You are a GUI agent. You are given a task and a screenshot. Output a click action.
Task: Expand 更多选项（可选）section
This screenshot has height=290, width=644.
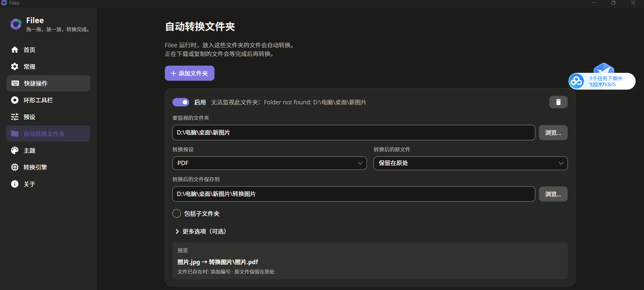(x=201, y=232)
